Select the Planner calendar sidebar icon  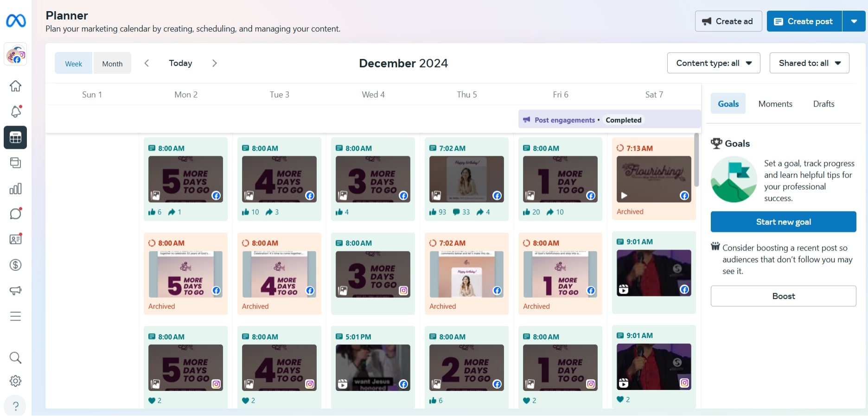point(15,137)
